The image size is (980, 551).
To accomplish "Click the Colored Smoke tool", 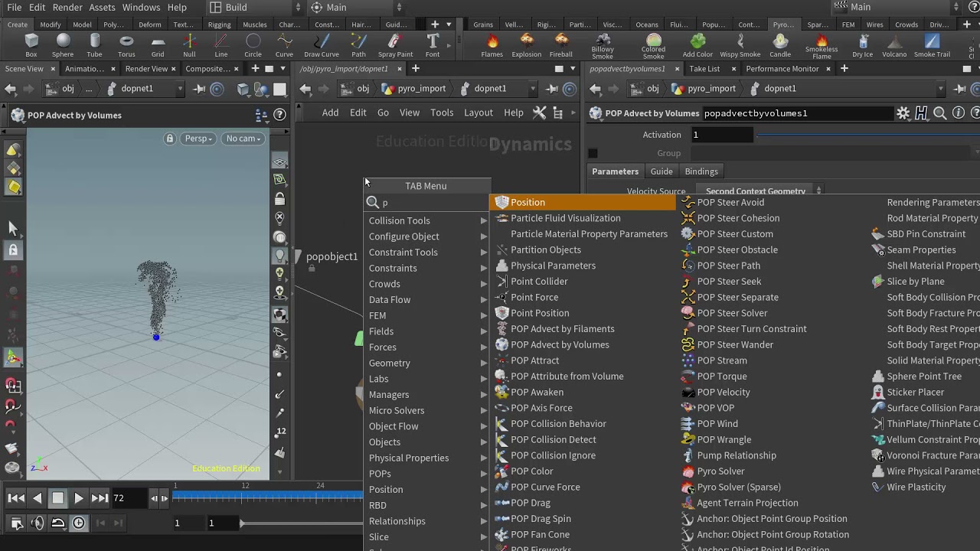I will [653, 46].
